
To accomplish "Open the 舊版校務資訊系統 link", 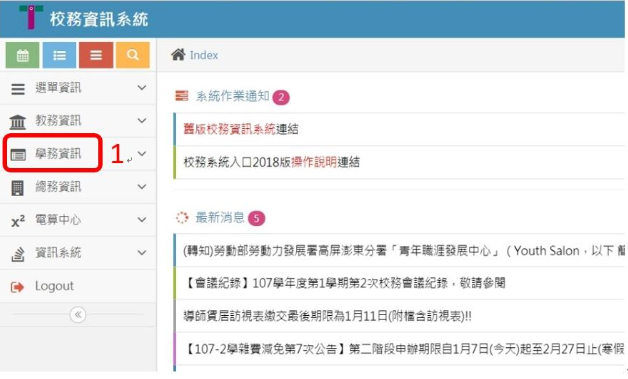I will point(229,129).
